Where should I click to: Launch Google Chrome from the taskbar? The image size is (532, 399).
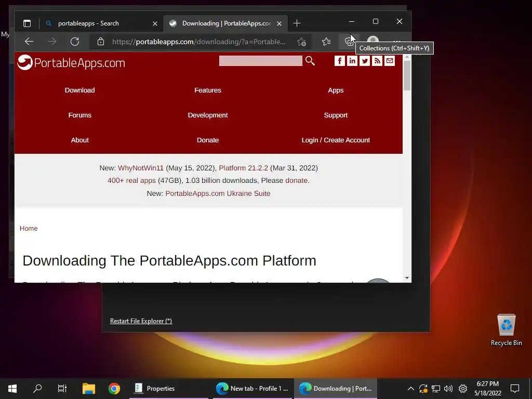tap(114, 389)
